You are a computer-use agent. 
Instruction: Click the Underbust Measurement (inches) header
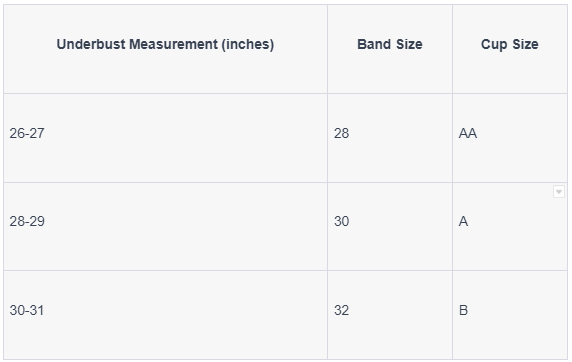pos(165,49)
